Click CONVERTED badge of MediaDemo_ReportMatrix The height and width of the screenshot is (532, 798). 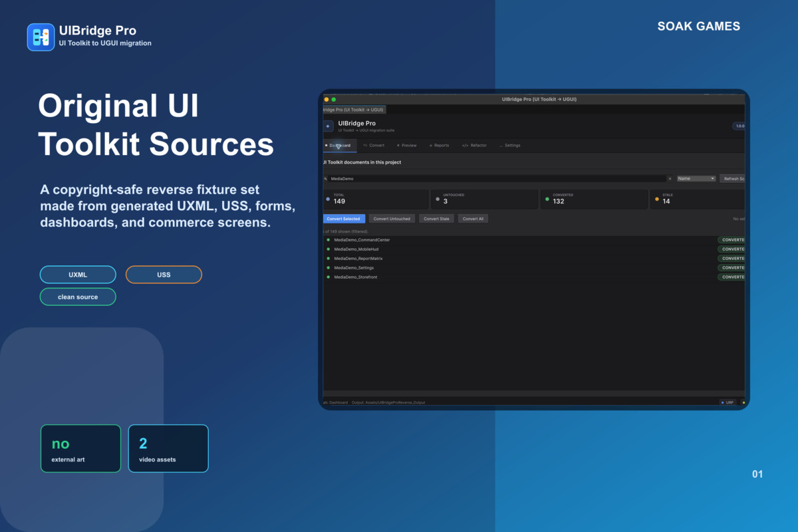tap(731, 259)
